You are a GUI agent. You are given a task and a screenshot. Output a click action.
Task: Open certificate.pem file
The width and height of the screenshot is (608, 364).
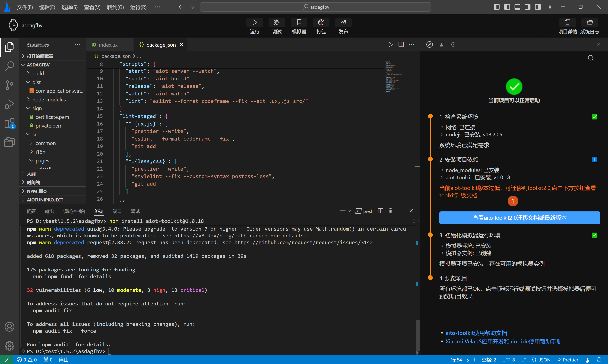(52, 117)
